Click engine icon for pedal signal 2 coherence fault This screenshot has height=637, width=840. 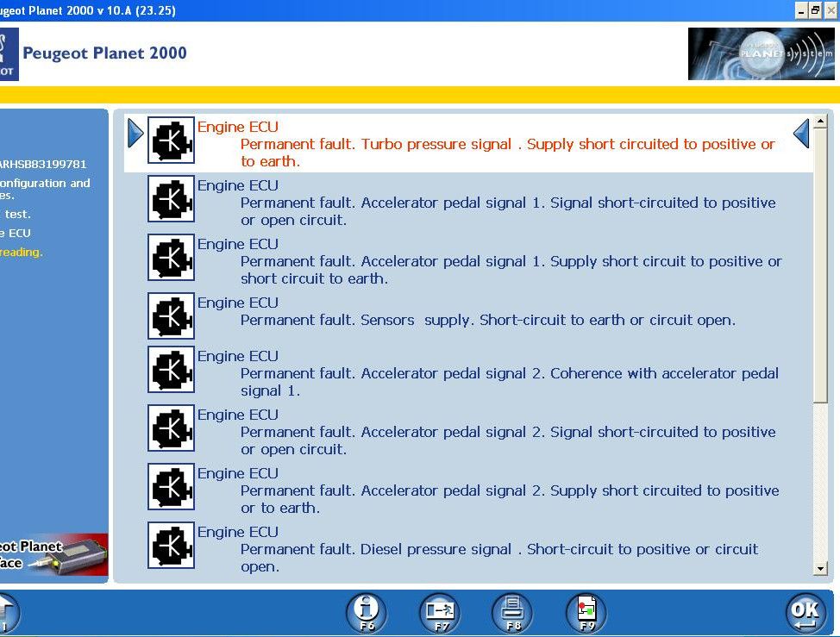point(171,369)
